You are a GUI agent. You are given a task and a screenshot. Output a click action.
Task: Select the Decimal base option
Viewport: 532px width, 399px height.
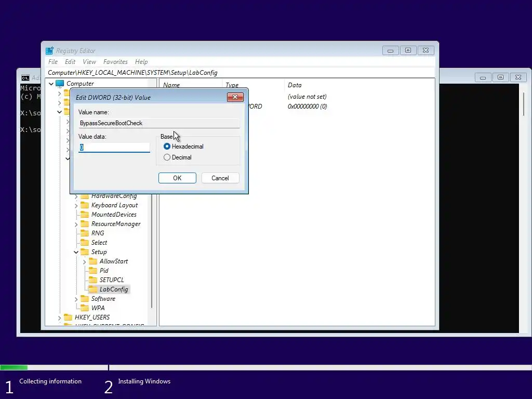(x=167, y=157)
